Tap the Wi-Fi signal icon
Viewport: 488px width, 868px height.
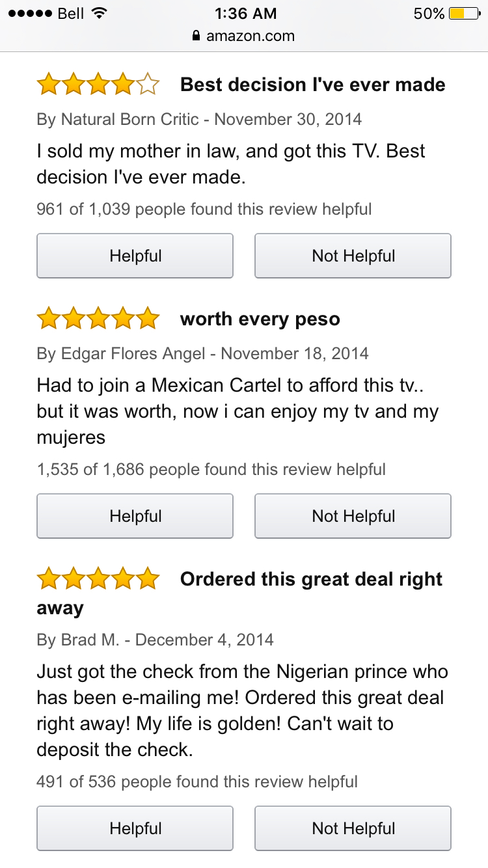[x=100, y=13]
